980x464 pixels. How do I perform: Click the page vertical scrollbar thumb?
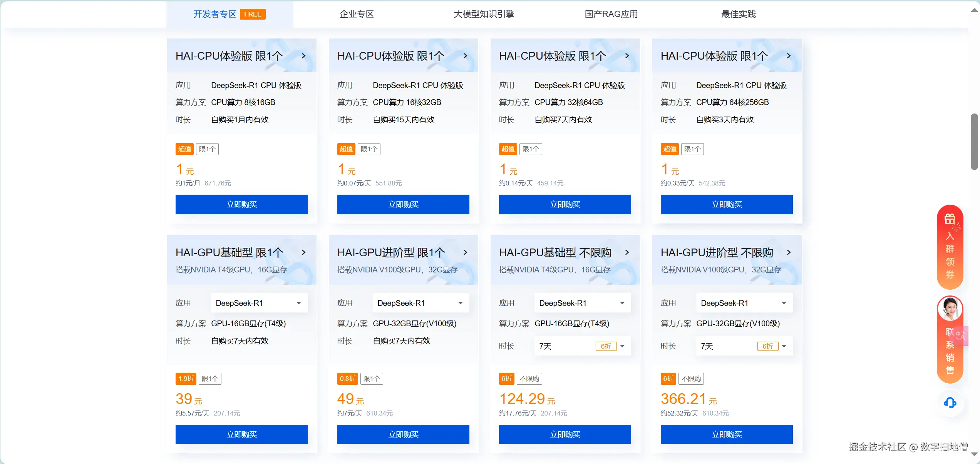974,142
